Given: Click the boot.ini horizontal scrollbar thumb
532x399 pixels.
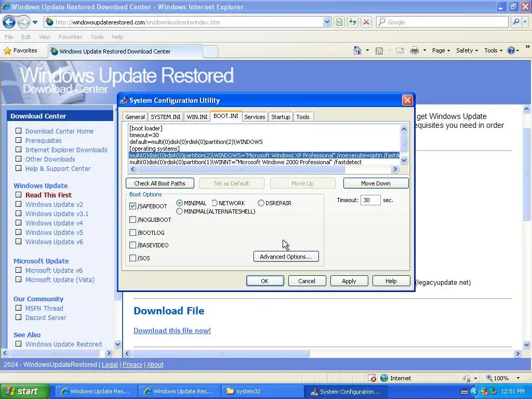Looking at the screenshot, I should (241, 169).
